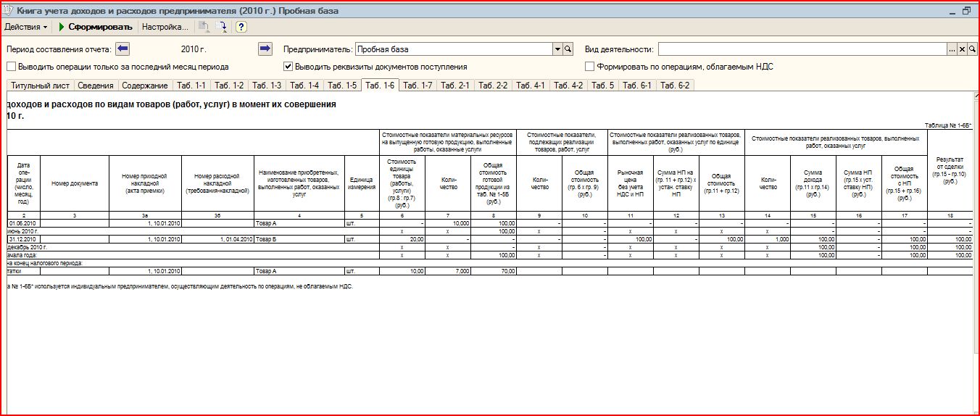Click the next period right arrow

(x=265, y=49)
